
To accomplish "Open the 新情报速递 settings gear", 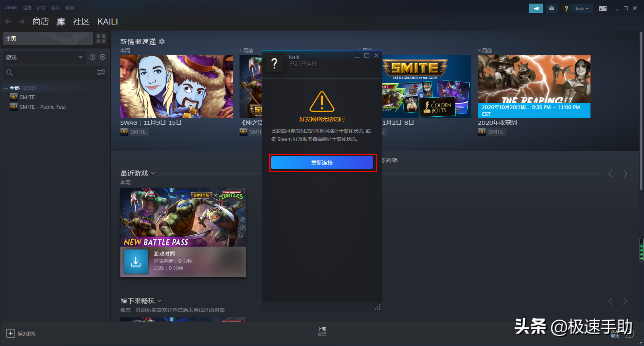I will click(x=162, y=41).
